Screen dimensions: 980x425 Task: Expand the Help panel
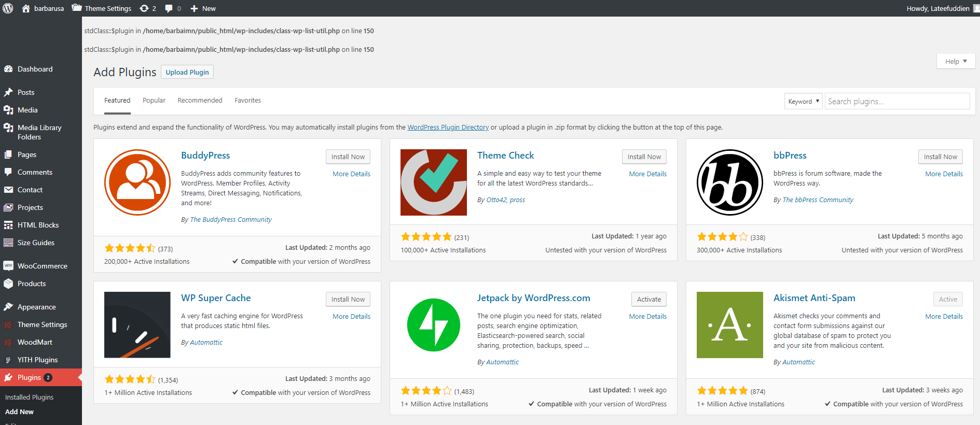(956, 61)
